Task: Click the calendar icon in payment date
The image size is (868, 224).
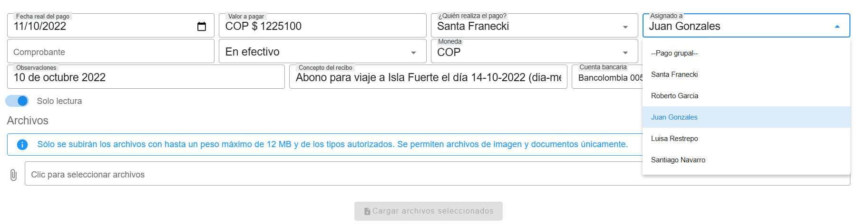Action: point(202,27)
